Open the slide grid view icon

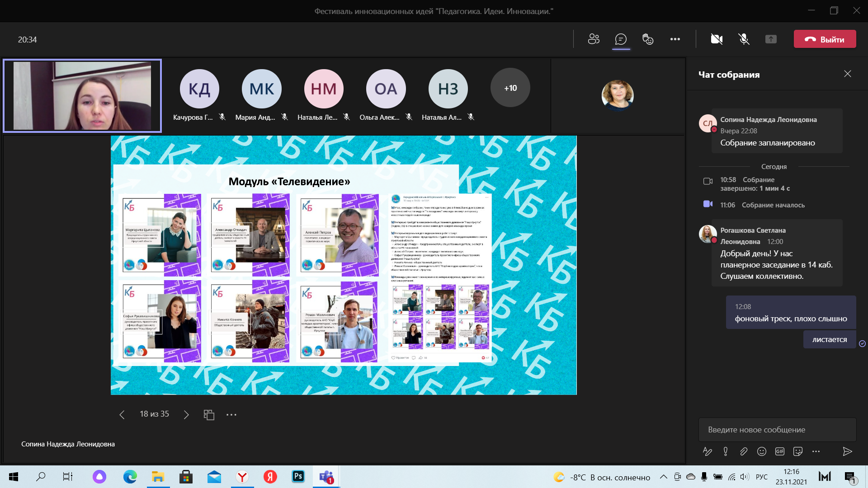coord(209,415)
